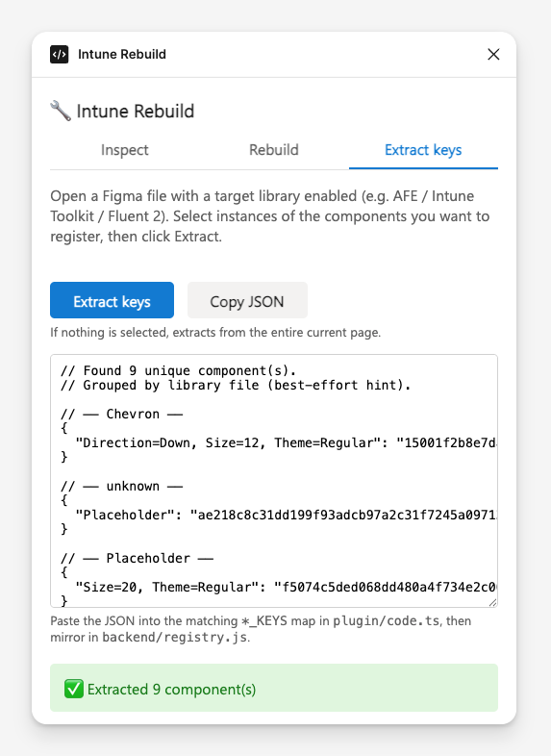Image resolution: width=551 pixels, height=756 pixels.
Task: Click the 'If nothing is selected' hint text
Action: tap(215, 332)
